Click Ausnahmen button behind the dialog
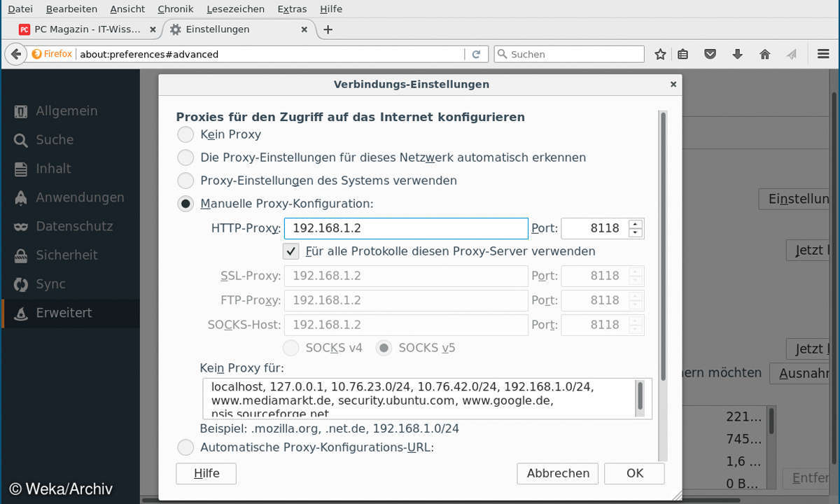Screen dimensions: 840x504 (801, 373)
